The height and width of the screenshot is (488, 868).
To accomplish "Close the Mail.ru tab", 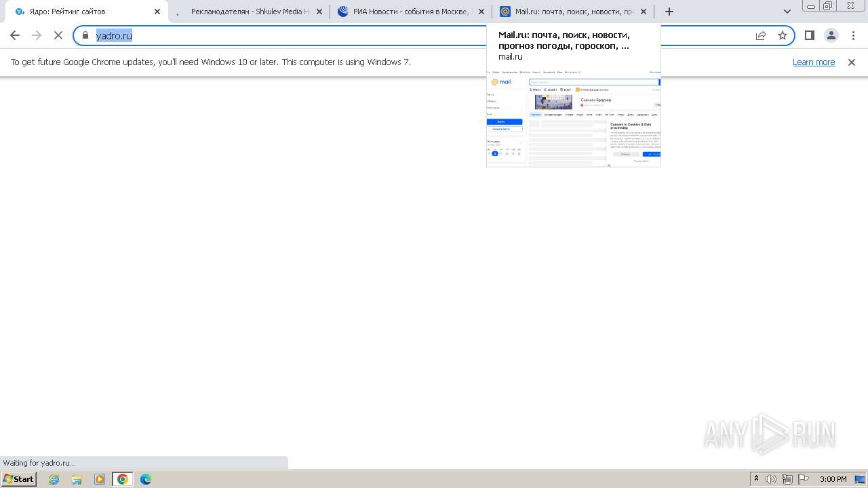I will [644, 12].
